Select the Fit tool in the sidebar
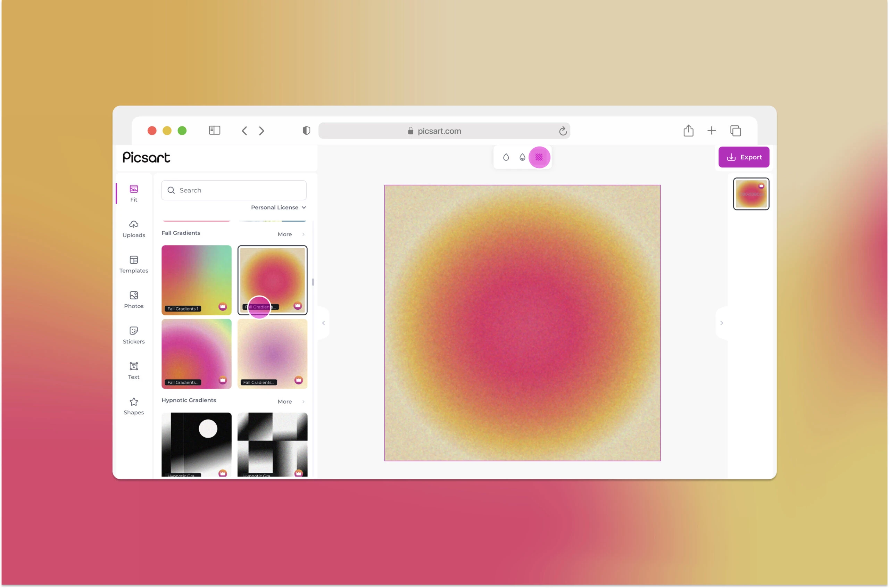Viewport: 889px width, 588px height. [133, 193]
